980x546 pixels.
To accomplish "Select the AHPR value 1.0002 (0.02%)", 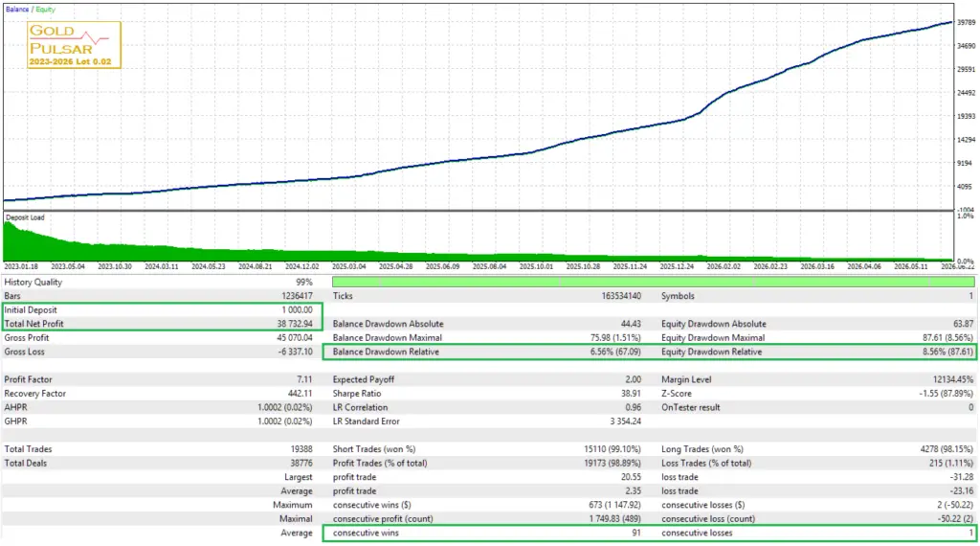I will pyautogui.click(x=285, y=407).
